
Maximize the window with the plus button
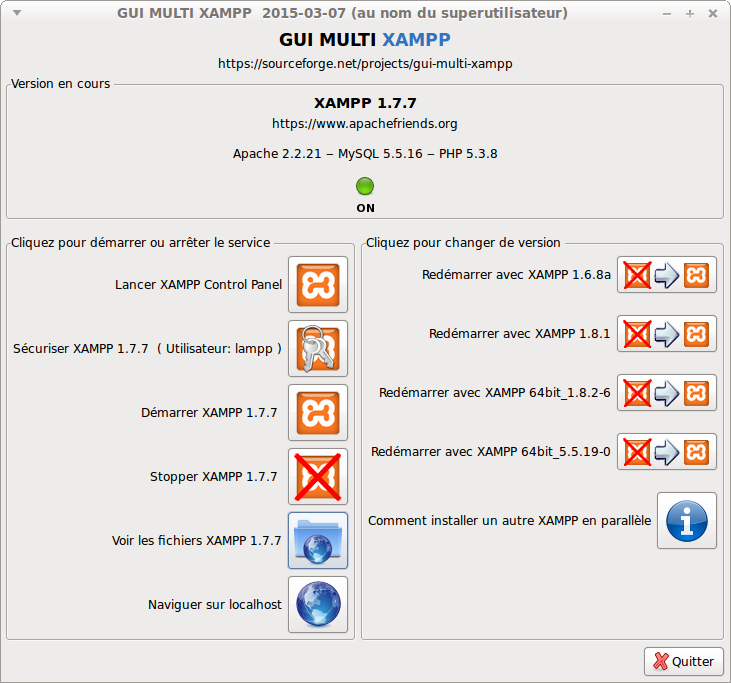tap(690, 14)
